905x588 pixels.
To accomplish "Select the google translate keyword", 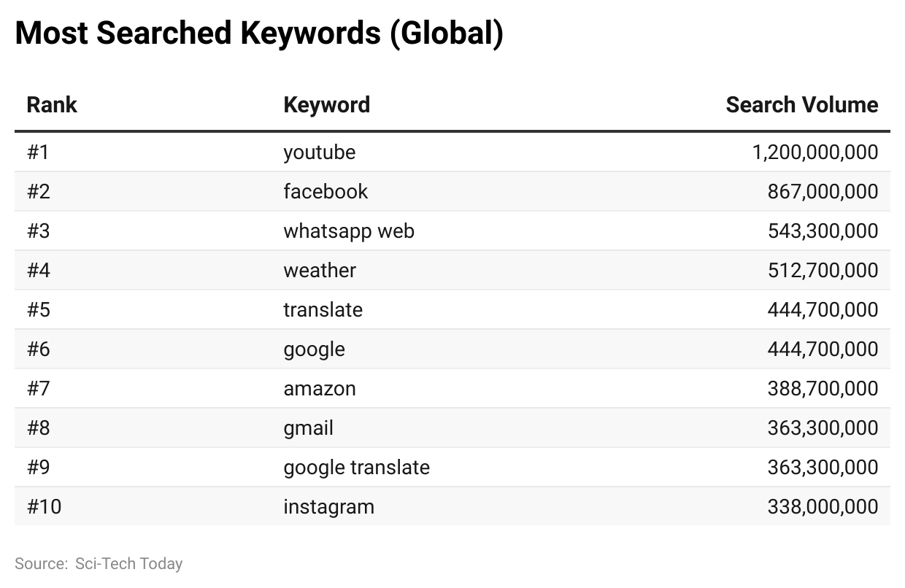I will [x=356, y=468].
